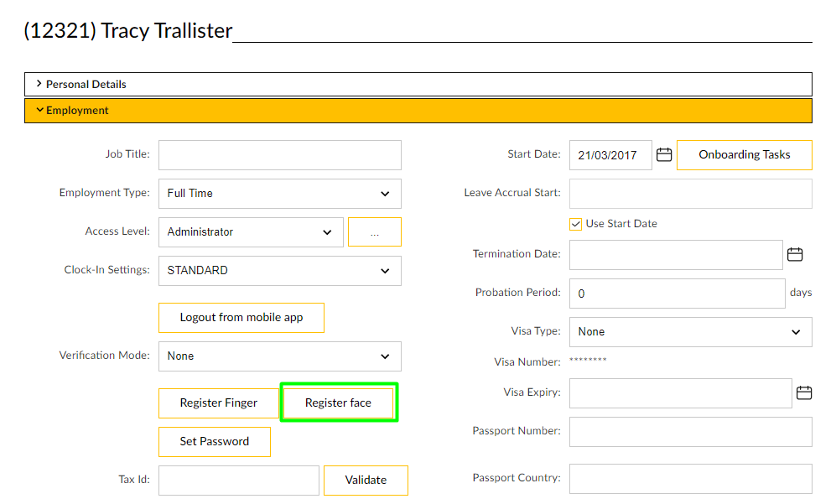Click the Probation Period input field
Viewport: 836px width, 504px height.
[678, 294]
